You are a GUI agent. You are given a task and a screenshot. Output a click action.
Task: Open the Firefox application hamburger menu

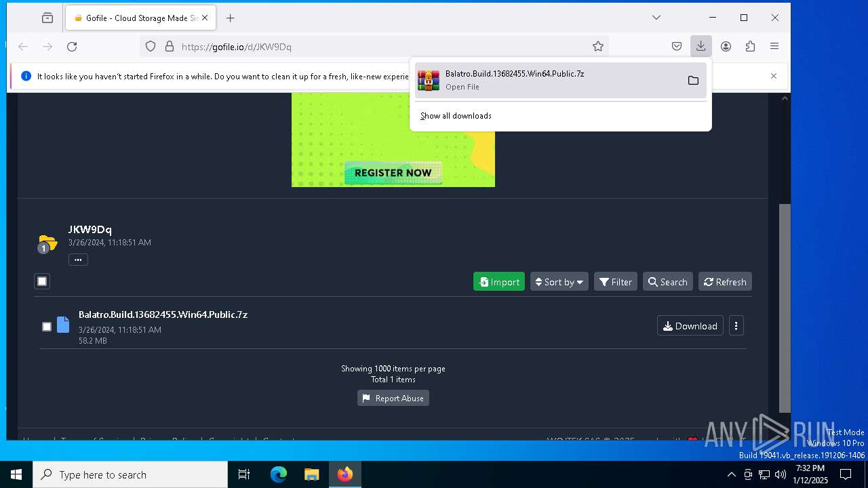[x=774, y=47]
